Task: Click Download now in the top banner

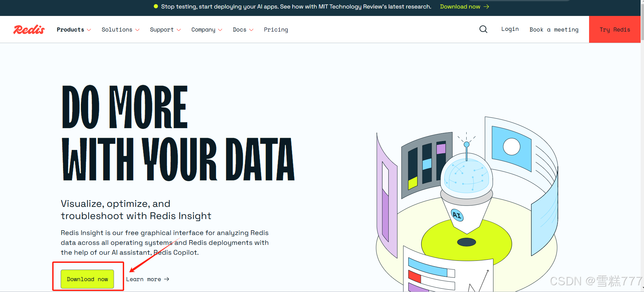Action: click(x=460, y=7)
